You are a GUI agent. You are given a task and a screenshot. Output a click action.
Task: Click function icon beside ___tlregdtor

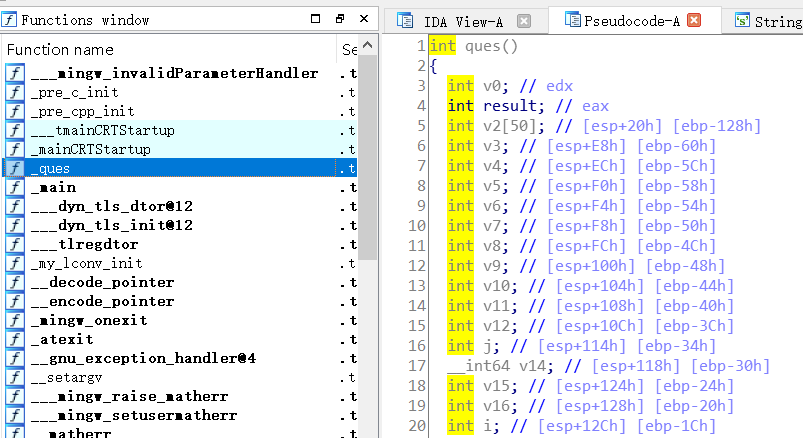15,244
